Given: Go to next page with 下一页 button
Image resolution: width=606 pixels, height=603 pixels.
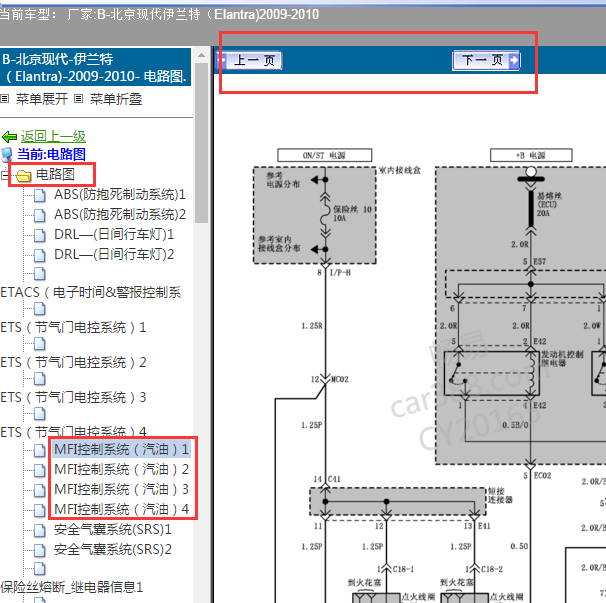Looking at the screenshot, I should [x=486, y=60].
